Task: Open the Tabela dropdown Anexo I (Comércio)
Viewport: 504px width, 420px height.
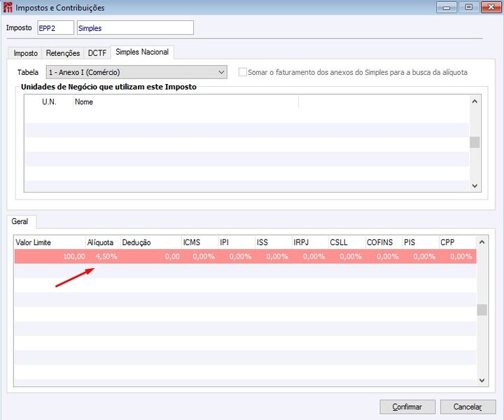Action: coord(136,72)
